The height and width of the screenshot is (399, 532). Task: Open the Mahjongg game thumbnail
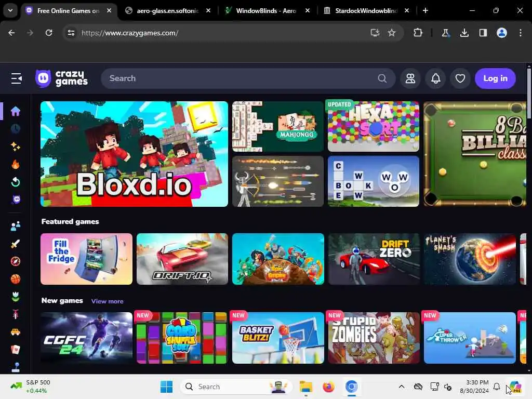[277, 126]
